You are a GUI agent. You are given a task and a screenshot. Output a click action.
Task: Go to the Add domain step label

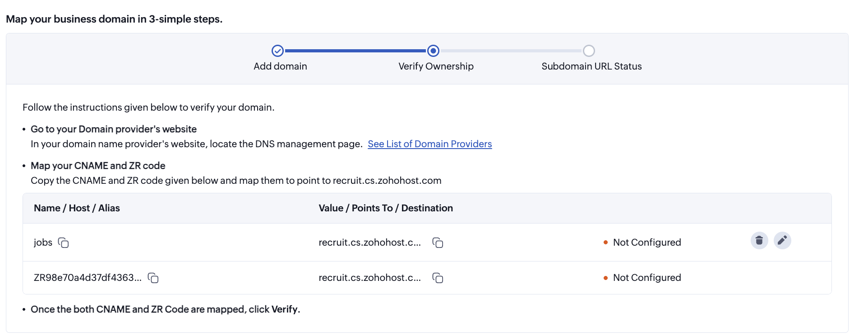click(280, 66)
